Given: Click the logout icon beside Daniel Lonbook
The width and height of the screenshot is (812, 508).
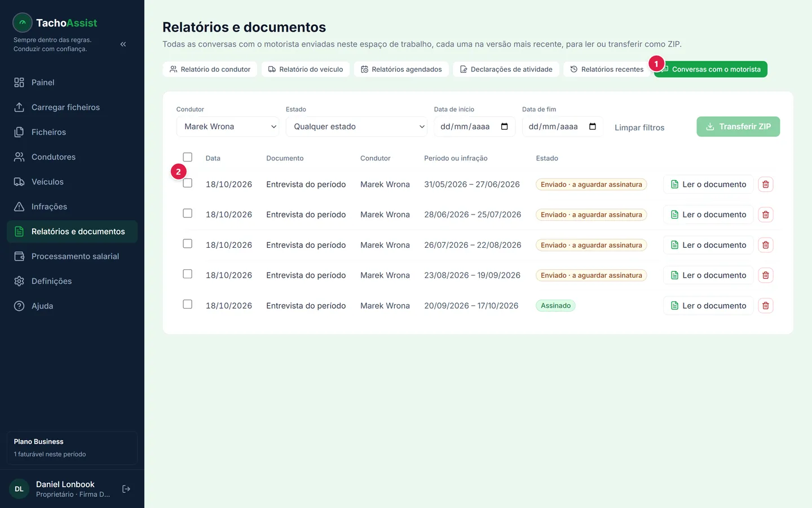Looking at the screenshot, I should coord(126,489).
